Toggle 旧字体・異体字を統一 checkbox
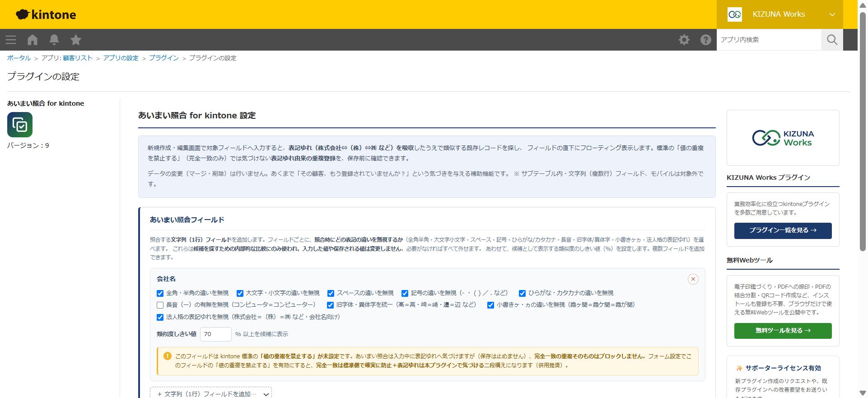Screen dimensions: 868x398 coord(330,305)
